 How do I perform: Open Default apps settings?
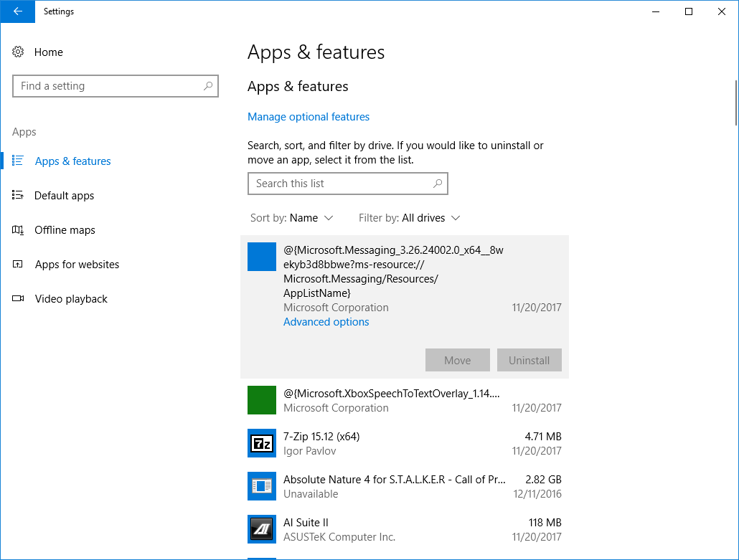coord(64,196)
